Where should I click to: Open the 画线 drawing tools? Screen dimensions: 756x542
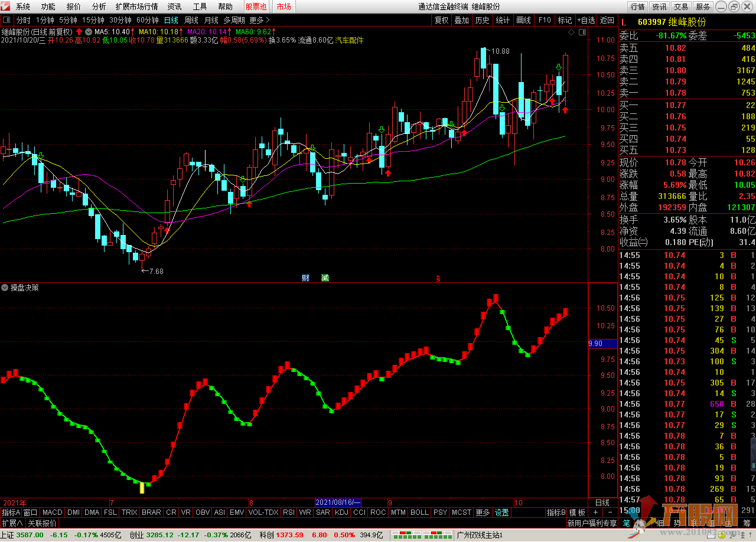pyautogui.click(x=523, y=20)
